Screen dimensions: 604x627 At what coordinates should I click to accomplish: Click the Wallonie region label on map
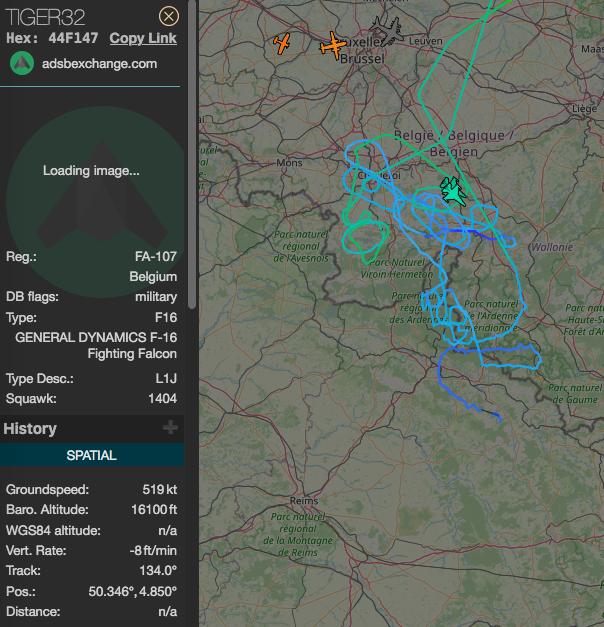point(552,247)
